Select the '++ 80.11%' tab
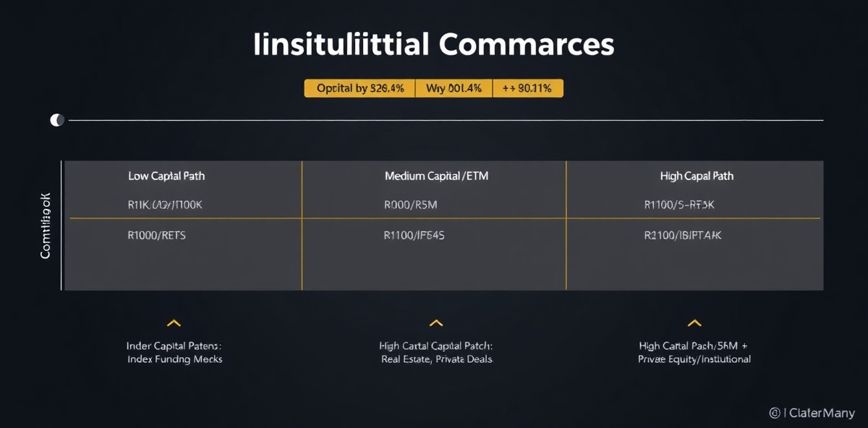This screenshot has width=868, height=428. tap(527, 89)
